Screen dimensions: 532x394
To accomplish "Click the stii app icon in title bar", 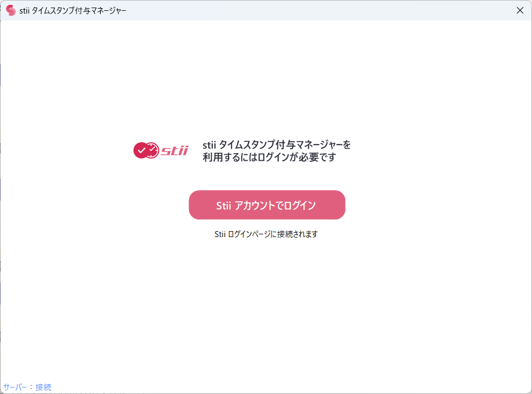I will [11, 10].
